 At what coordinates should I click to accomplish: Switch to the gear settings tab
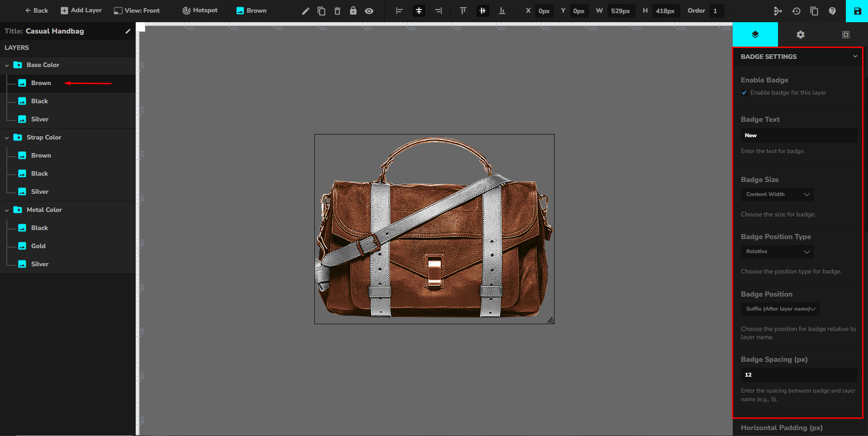[x=801, y=35]
